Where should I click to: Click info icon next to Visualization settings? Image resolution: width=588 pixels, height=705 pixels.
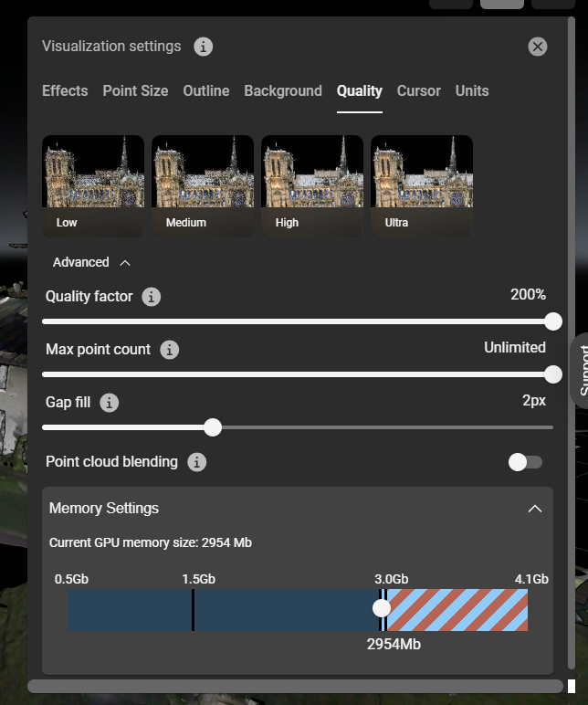204,47
